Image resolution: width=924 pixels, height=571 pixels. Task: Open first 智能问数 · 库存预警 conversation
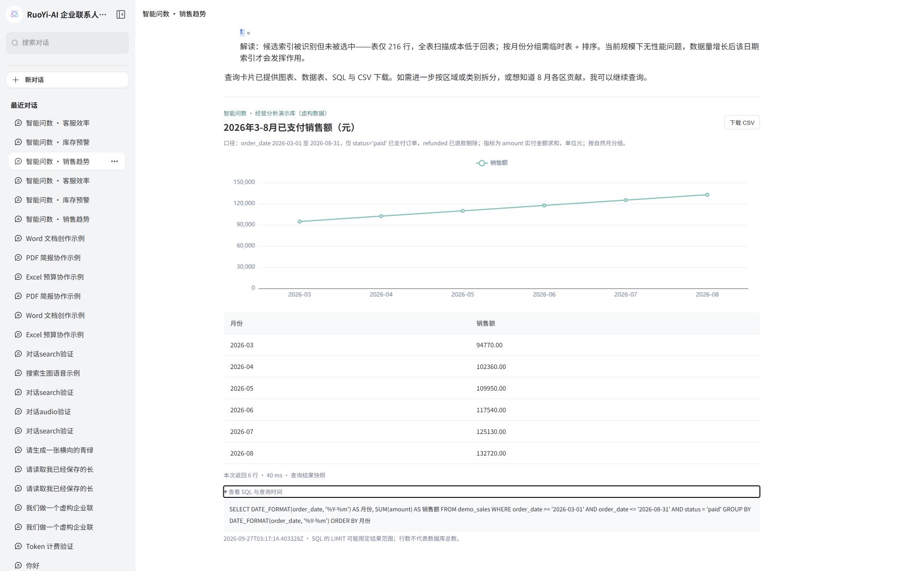pos(67,142)
